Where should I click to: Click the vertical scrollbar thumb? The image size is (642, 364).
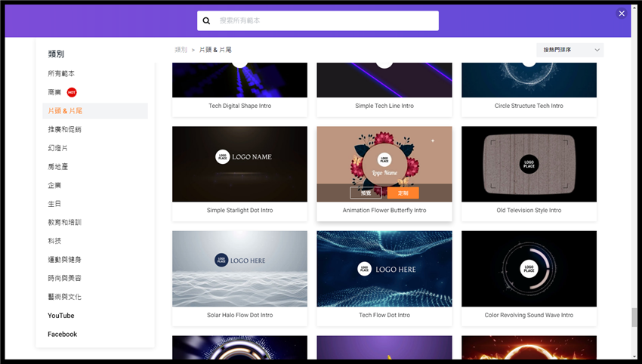pos(634,317)
